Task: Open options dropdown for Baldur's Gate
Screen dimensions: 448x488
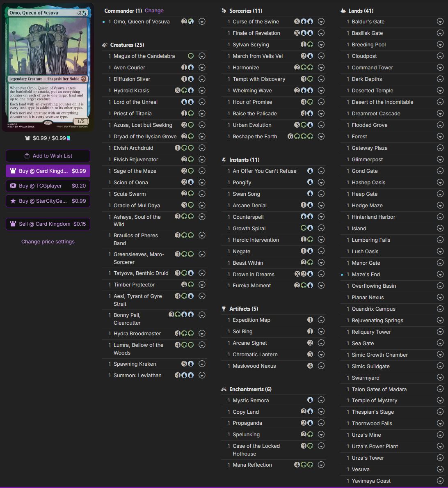Action: coord(440,21)
